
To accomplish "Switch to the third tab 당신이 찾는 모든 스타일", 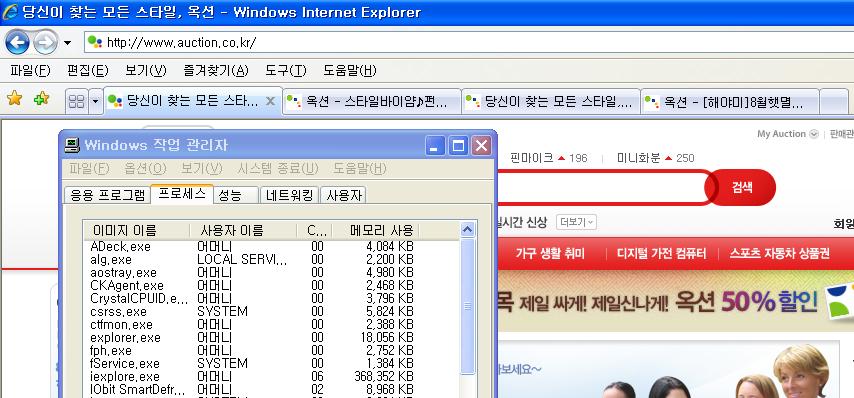I will click(x=551, y=101).
